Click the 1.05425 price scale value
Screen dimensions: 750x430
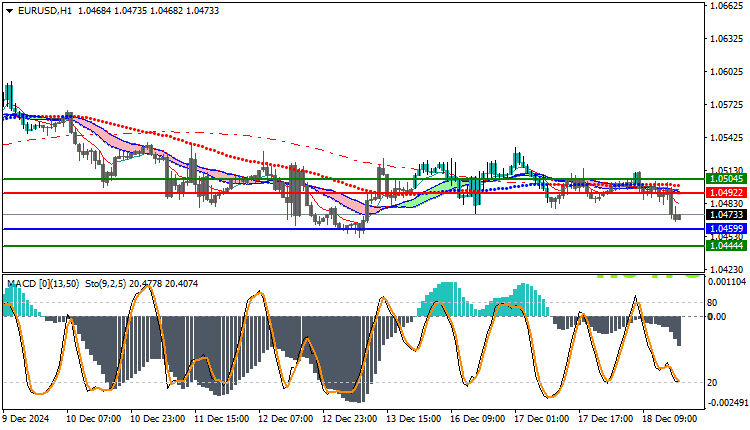[x=727, y=138]
